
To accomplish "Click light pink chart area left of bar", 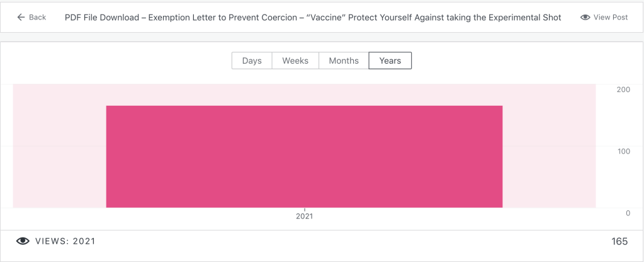I will 59,151.
